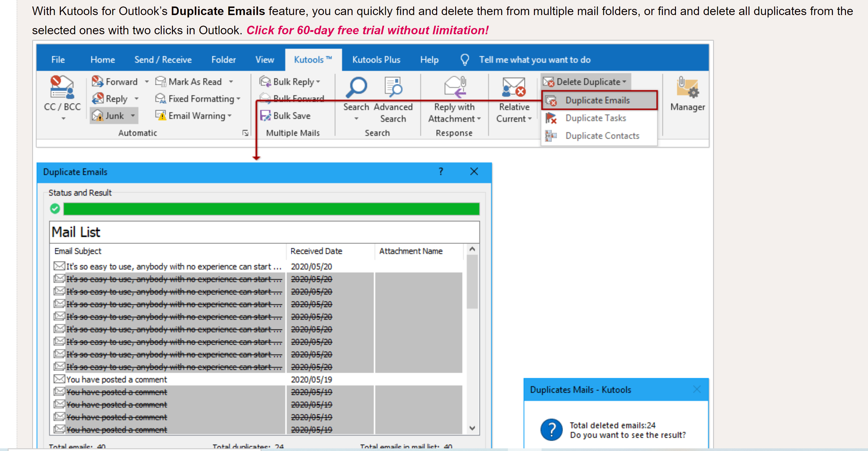This screenshot has width=868, height=451.
Task: Click the Manager icon in the ribbon
Action: point(687,87)
